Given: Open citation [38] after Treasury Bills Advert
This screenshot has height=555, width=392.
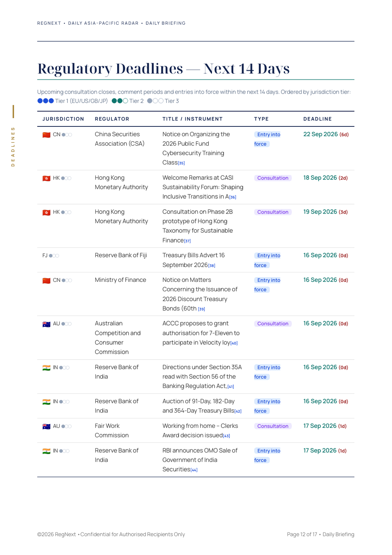Looking at the screenshot, I should click(212, 266).
